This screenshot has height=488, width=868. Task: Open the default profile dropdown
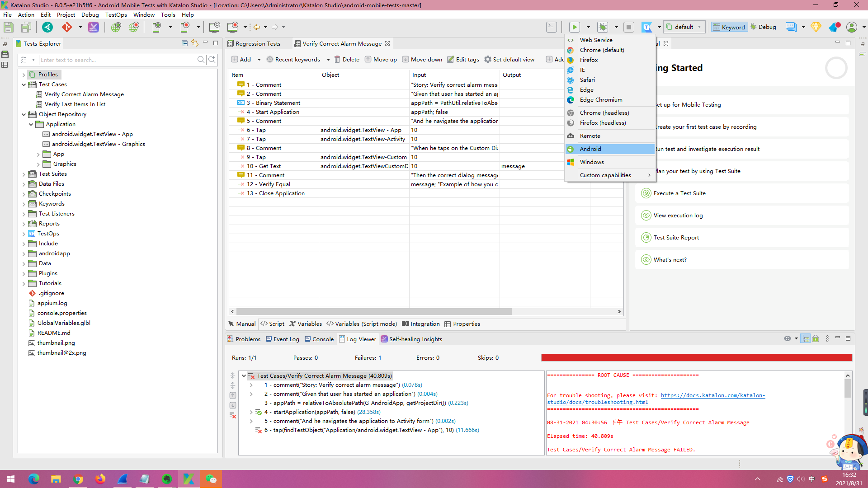tap(684, 27)
